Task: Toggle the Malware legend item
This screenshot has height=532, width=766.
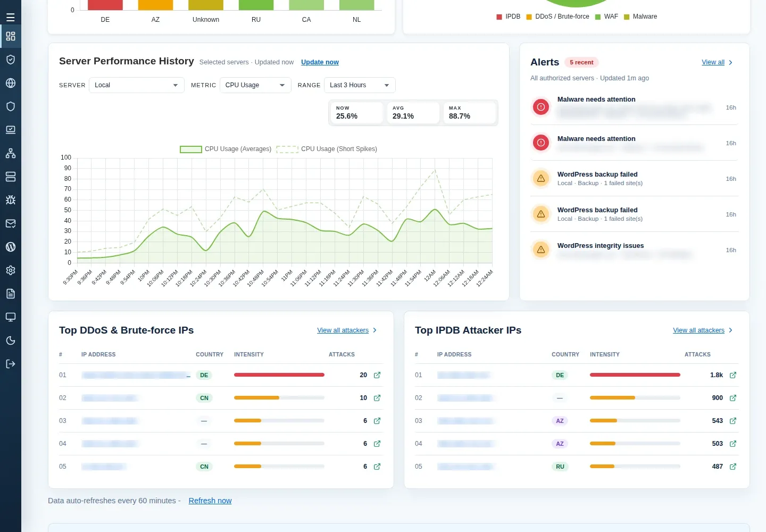Action: (640, 16)
